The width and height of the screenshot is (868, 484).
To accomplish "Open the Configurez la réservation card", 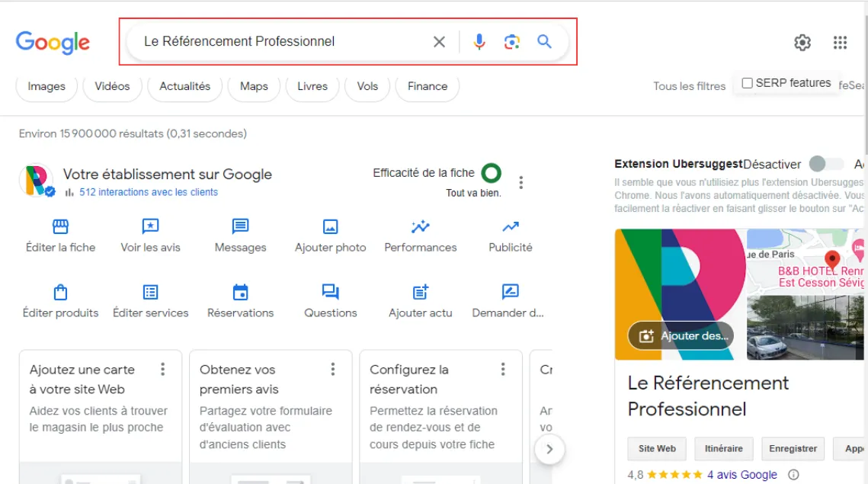I will pyautogui.click(x=440, y=416).
